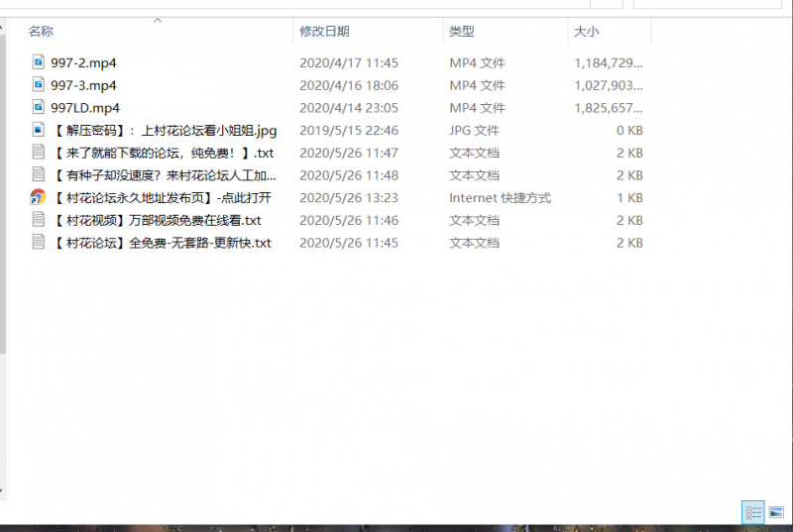Click the 997-3.mp4 video file icon
The width and height of the screenshot is (793, 532).
click(39, 84)
